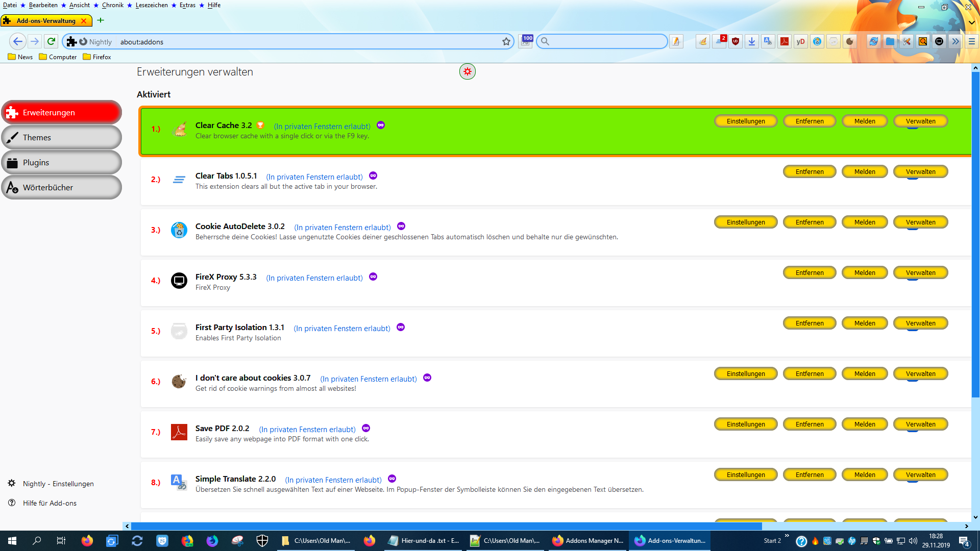This screenshot has height=551, width=980.
Task: Click the Simple Translate toolbar icon
Action: coord(768,42)
